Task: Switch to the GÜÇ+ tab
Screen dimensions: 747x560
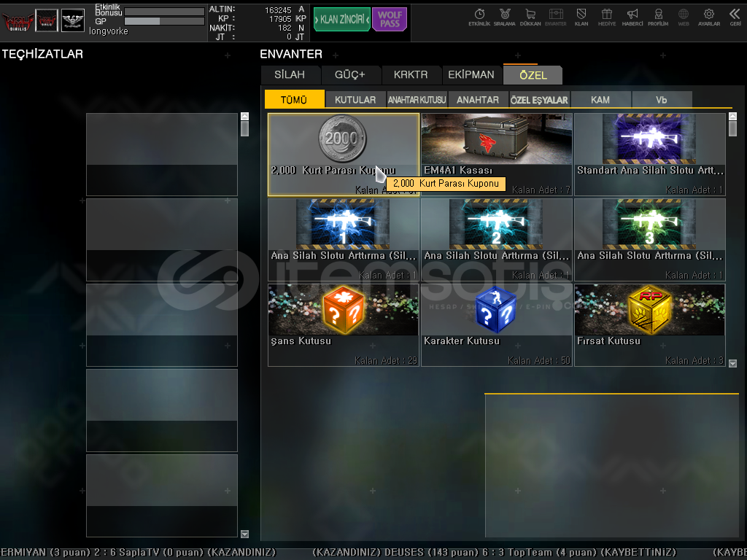Action: point(350,75)
